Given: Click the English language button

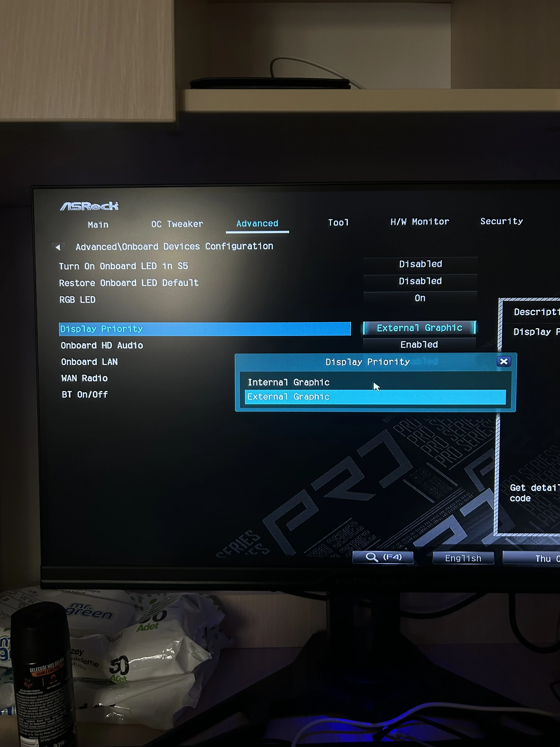Looking at the screenshot, I should pos(463,558).
